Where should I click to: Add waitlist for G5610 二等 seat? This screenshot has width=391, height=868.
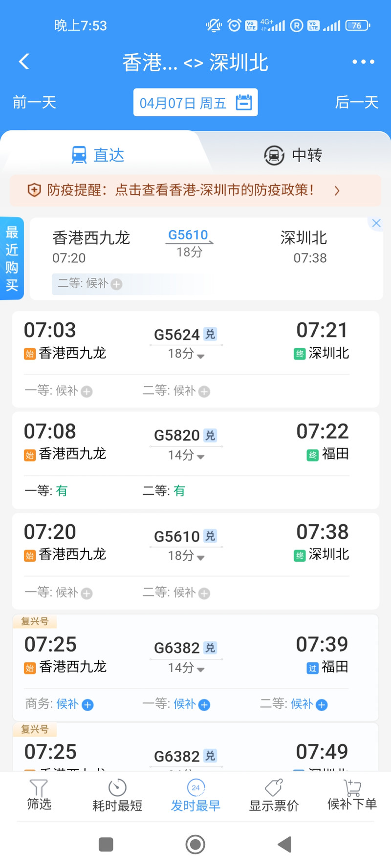click(204, 593)
